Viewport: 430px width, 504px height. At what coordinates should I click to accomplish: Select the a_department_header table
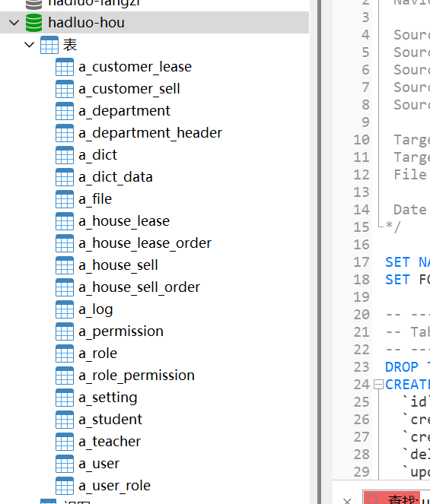click(150, 133)
